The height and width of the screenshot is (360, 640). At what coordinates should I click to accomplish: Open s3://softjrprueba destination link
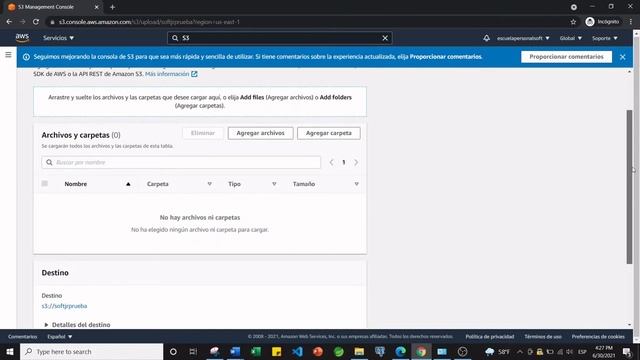click(64, 306)
